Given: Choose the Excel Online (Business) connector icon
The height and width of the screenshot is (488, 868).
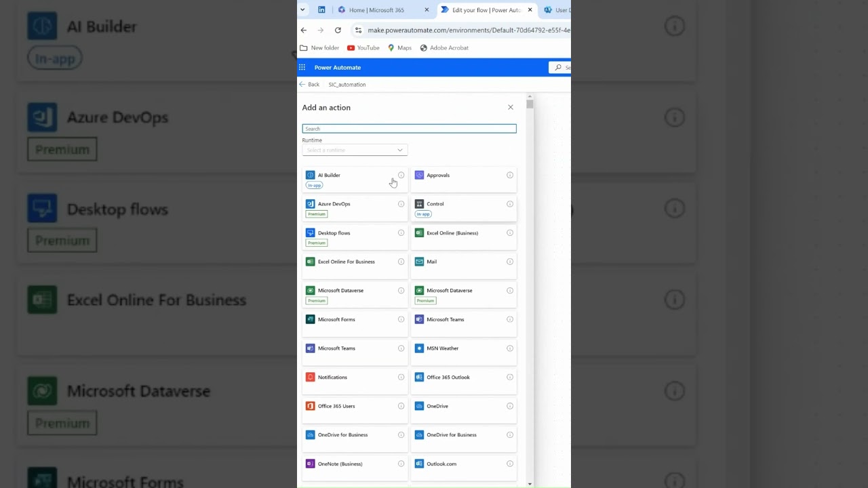Looking at the screenshot, I should click(419, 232).
